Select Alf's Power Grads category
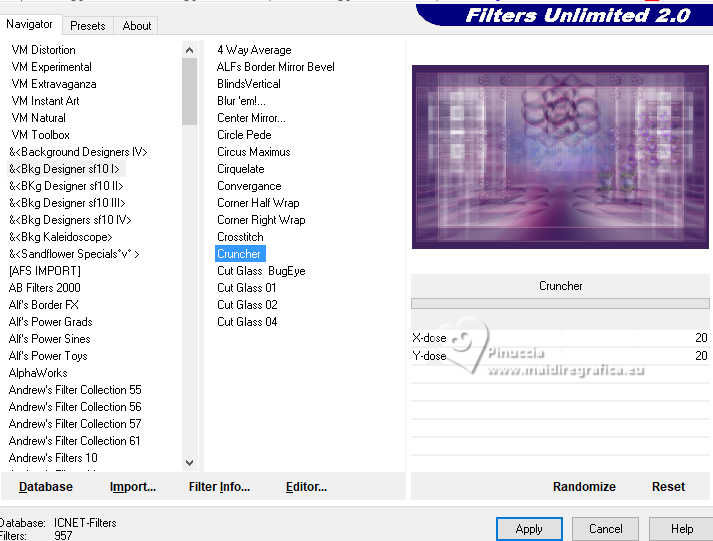Viewport: 713px width, 541px height. click(50, 322)
